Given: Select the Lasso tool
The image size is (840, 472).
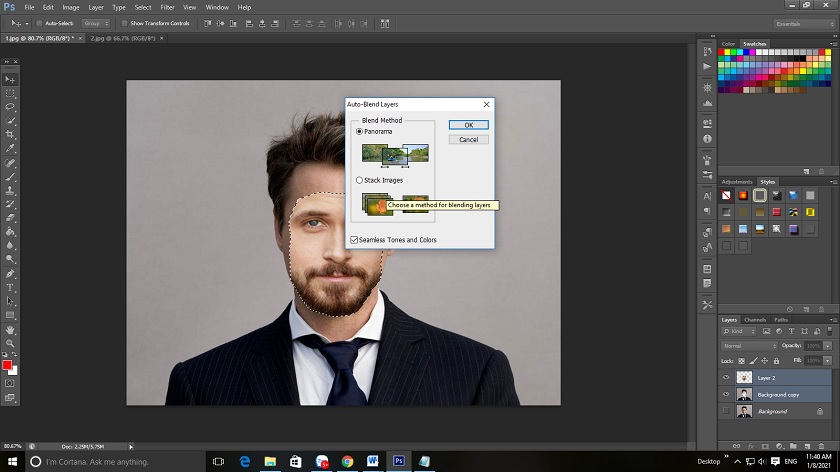Looking at the screenshot, I should click(x=10, y=107).
